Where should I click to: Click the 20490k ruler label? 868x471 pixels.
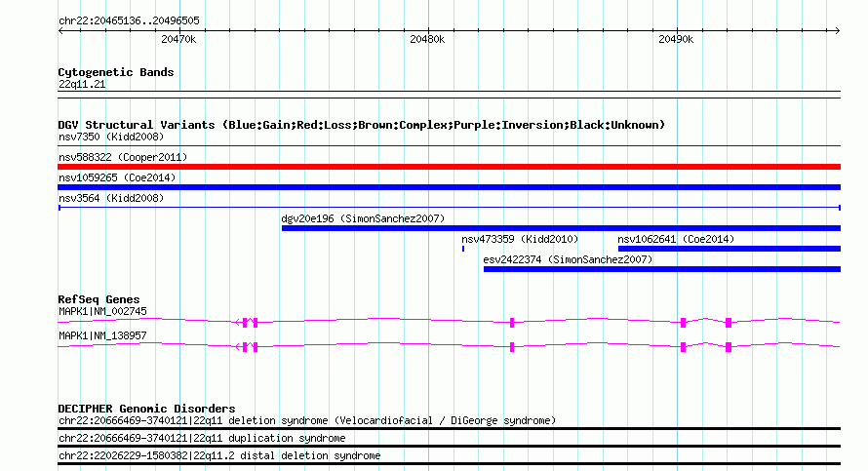[x=675, y=39]
